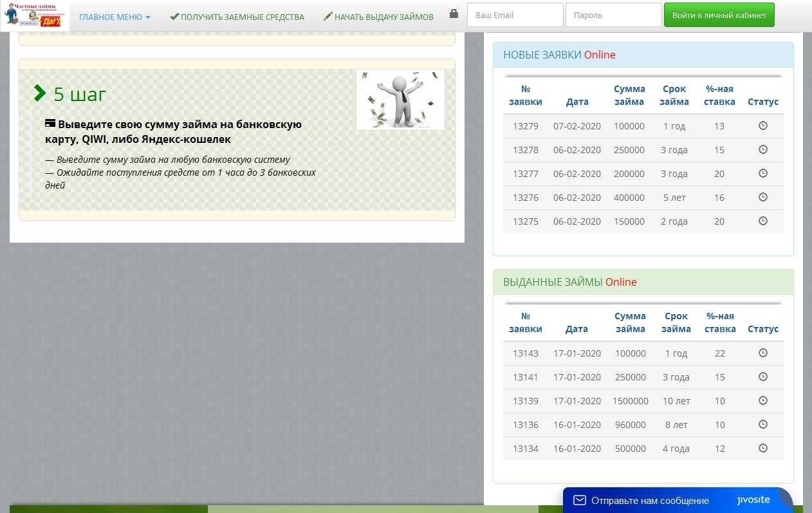812x513 pixels.
Task: Click the Сумма займа column header in new requests
Action: [629, 95]
